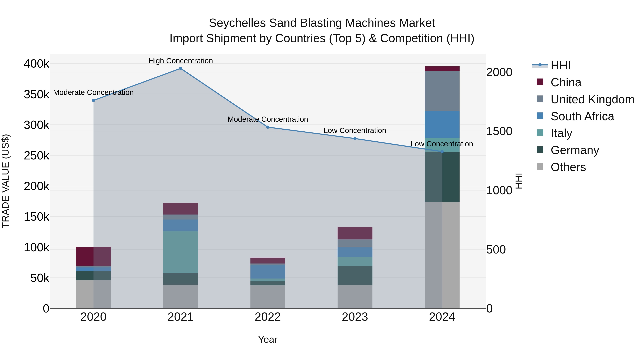Click the United Kingdom legend swatch
Screen dimensions: 644x362
[x=540, y=99]
